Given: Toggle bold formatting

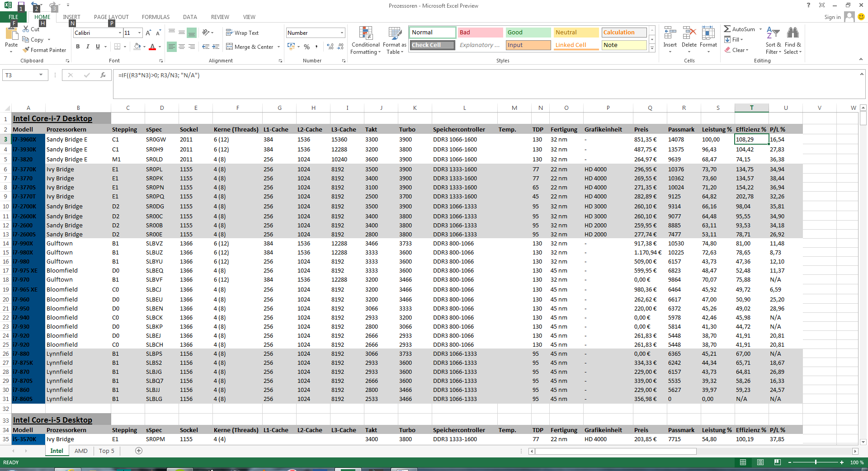Looking at the screenshot, I should point(78,47).
